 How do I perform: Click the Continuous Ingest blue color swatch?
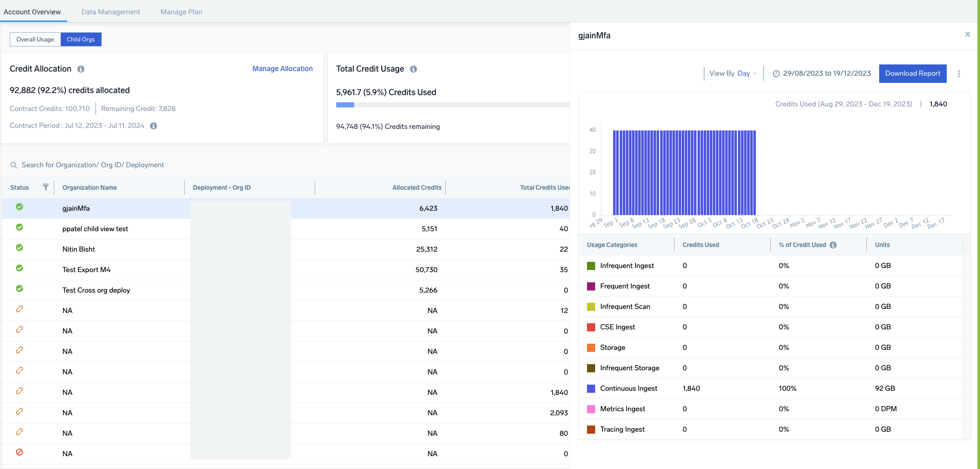591,389
